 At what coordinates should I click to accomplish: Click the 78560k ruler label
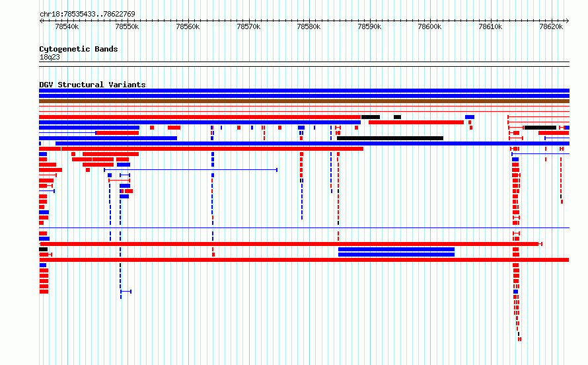point(188,26)
